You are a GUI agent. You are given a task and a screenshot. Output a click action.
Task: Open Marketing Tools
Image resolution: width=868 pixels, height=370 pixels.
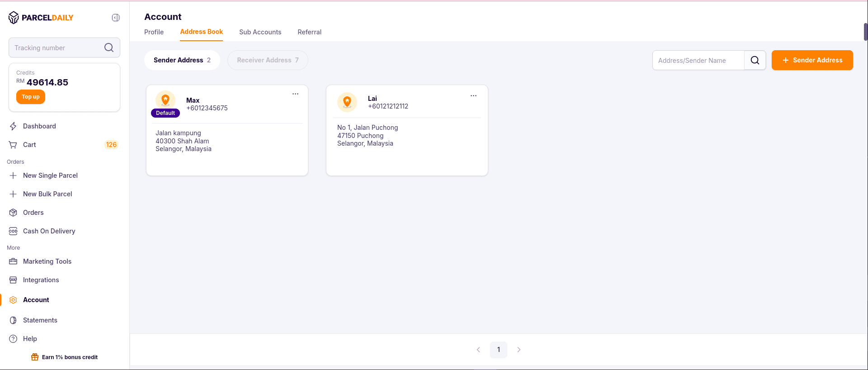[x=47, y=261]
